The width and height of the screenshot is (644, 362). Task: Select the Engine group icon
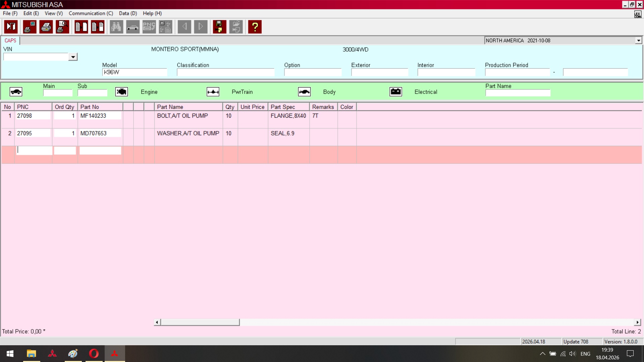coord(121,92)
